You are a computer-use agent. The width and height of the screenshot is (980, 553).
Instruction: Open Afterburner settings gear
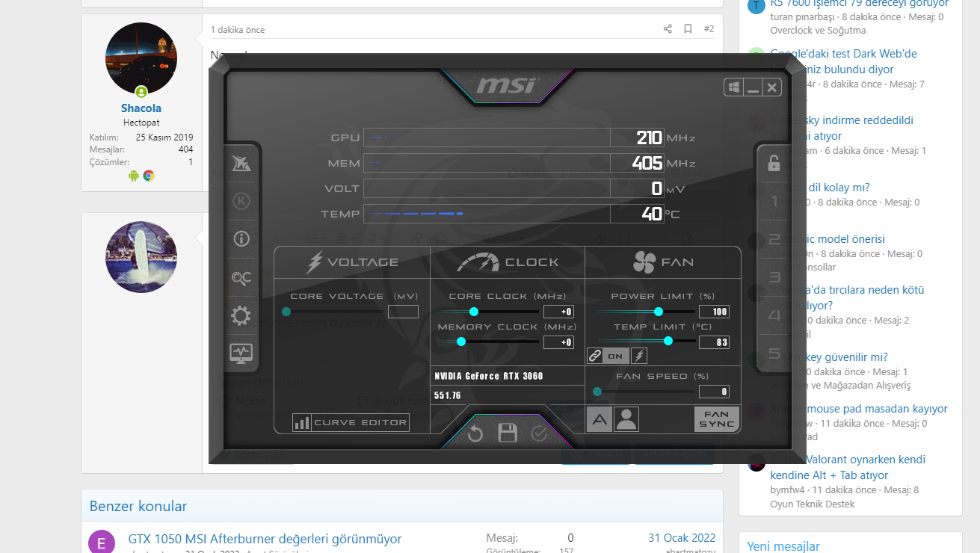click(241, 315)
